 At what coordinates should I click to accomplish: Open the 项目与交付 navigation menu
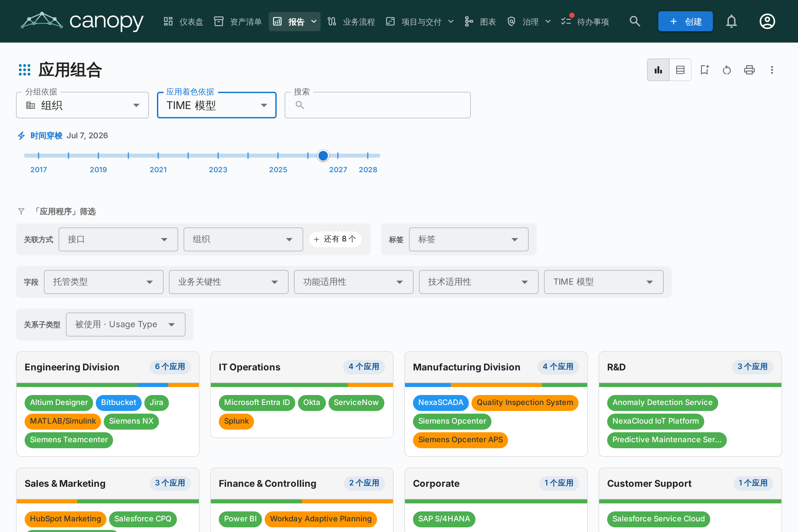(x=420, y=21)
